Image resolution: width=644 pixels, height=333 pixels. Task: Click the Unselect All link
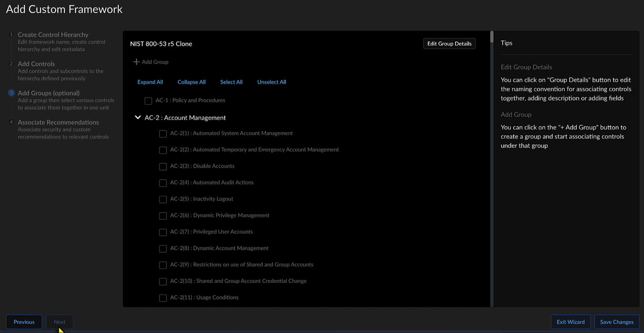(271, 82)
